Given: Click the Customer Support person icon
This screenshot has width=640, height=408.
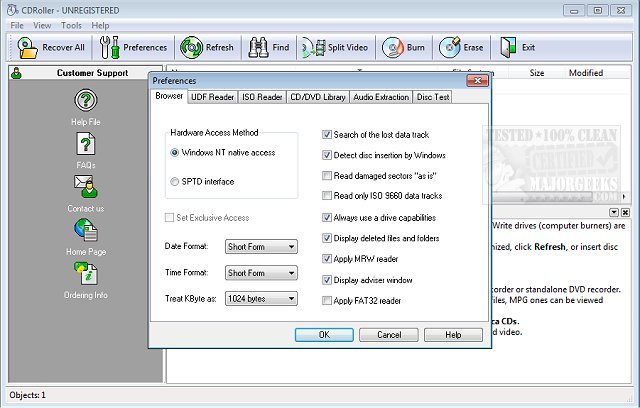Looking at the screenshot, I should (x=16, y=73).
